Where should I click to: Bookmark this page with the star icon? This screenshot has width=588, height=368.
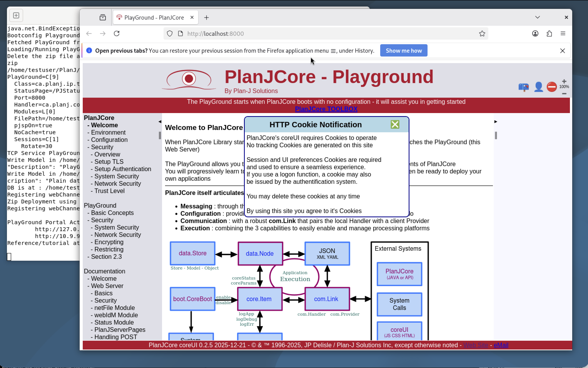tap(482, 34)
